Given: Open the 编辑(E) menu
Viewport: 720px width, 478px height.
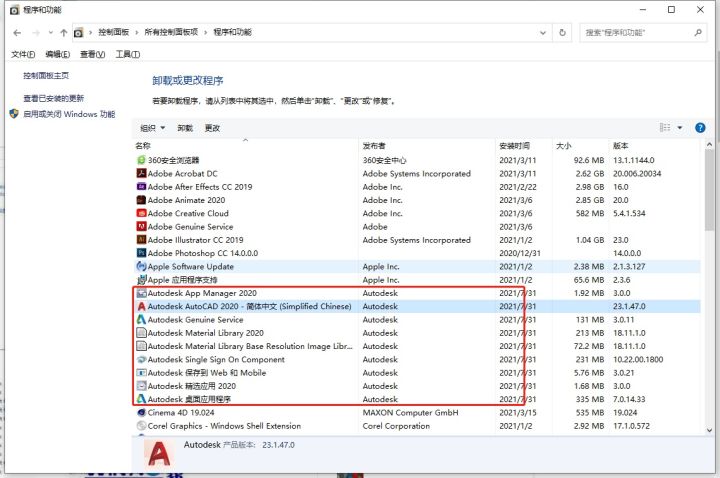Looking at the screenshot, I should tap(58, 54).
